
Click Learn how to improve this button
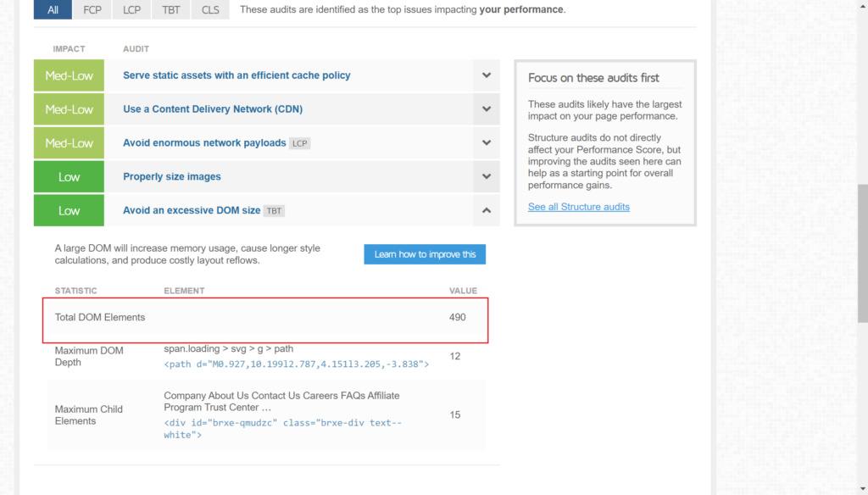pos(425,254)
